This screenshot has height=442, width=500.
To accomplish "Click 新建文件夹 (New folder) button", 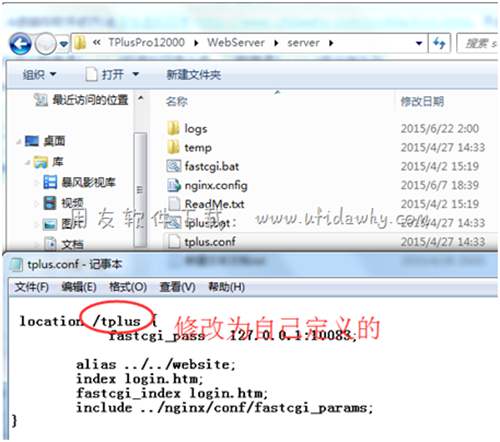I will [x=194, y=74].
